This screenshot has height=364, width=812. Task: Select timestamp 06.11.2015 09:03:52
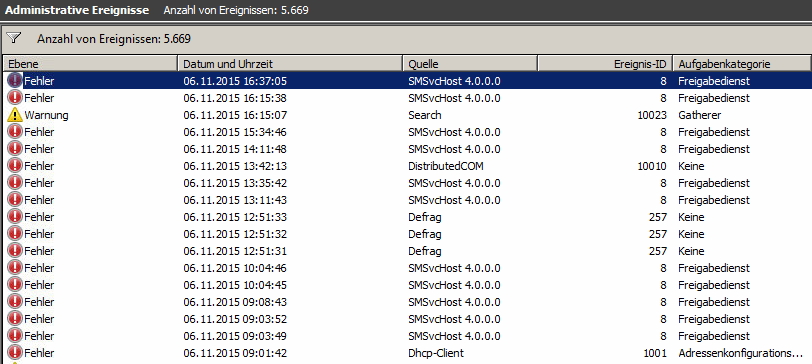(x=235, y=319)
